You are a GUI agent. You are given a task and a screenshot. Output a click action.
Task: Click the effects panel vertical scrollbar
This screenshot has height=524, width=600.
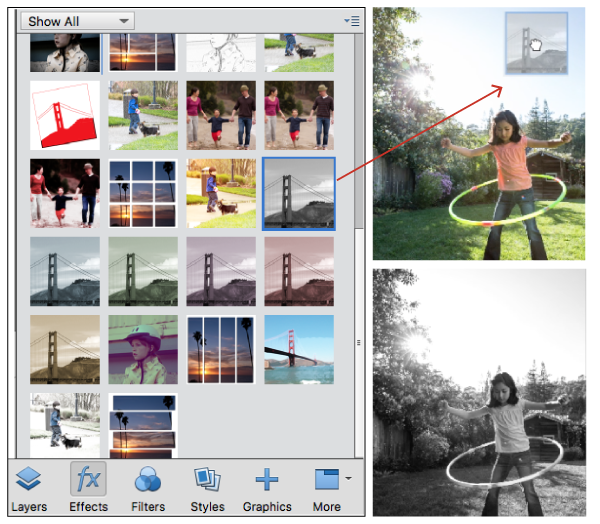[359, 132]
